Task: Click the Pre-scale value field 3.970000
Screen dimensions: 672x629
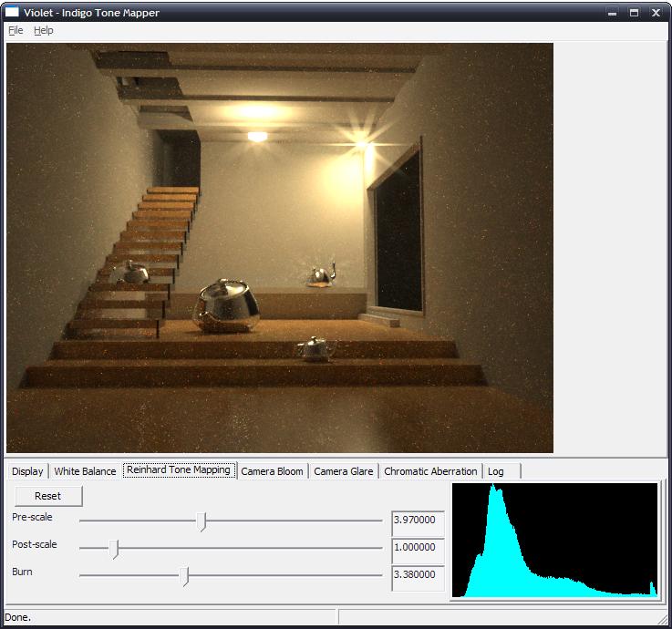Action: pyautogui.click(x=418, y=523)
